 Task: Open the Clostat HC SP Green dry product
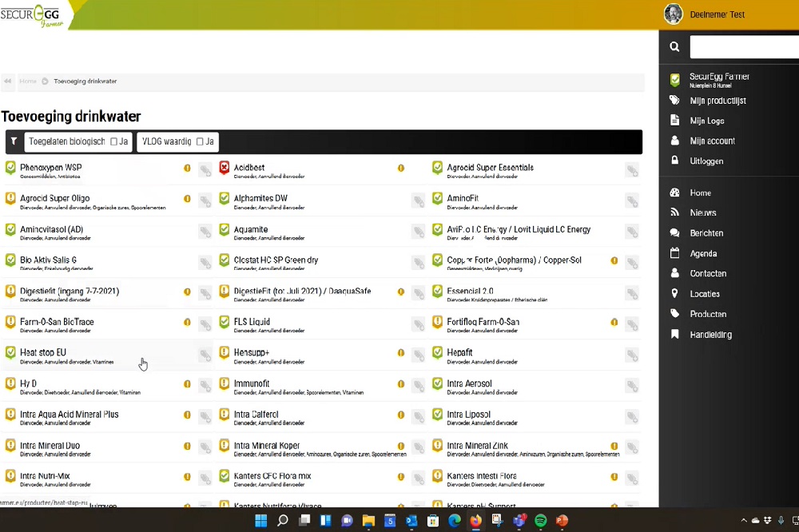tap(276, 260)
